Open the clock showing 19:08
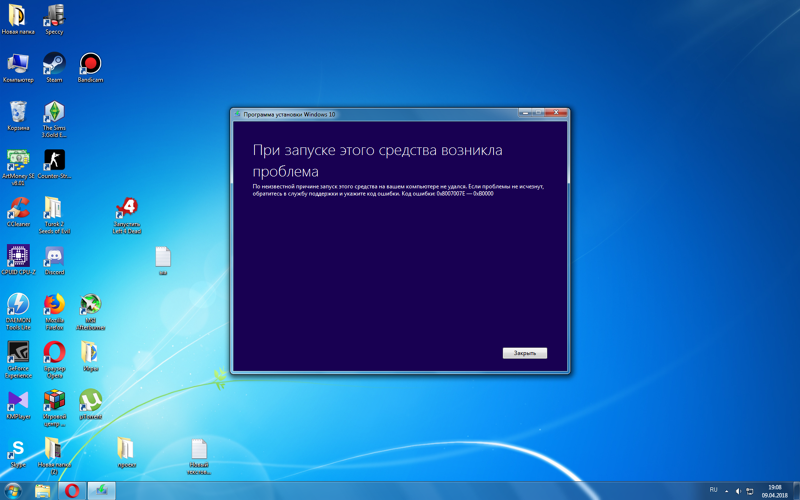800x500 pixels. pos(774,491)
